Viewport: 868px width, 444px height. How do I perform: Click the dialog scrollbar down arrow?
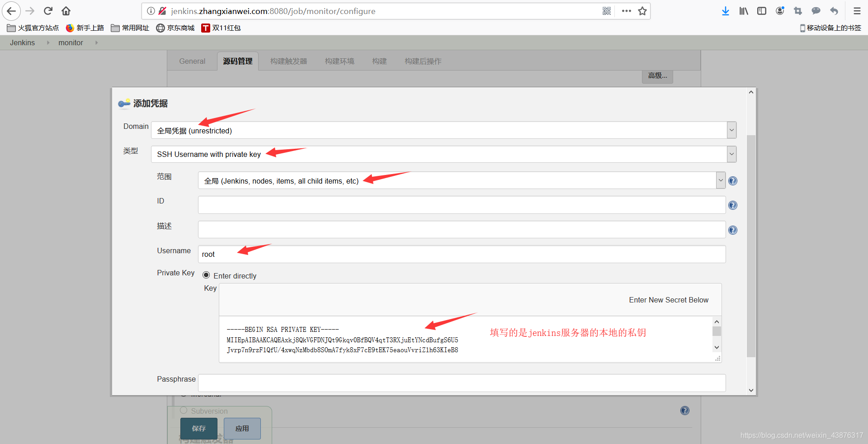[x=751, y=390]
